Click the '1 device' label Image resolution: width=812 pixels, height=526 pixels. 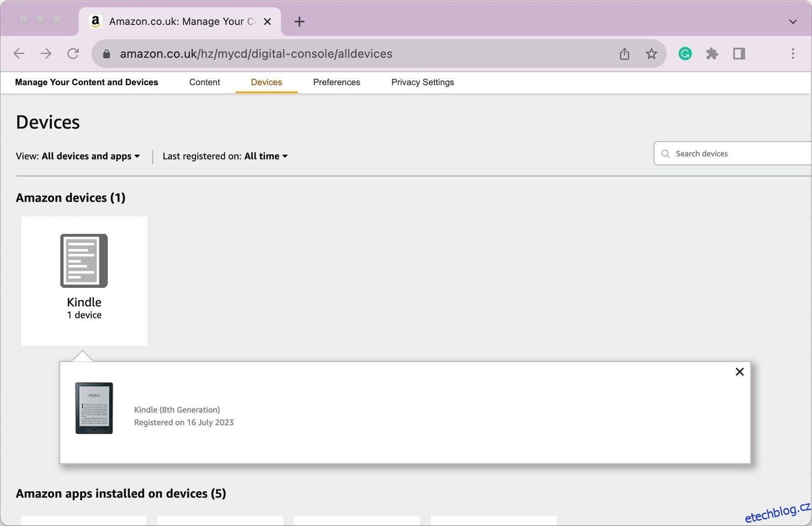click(84, 315)
